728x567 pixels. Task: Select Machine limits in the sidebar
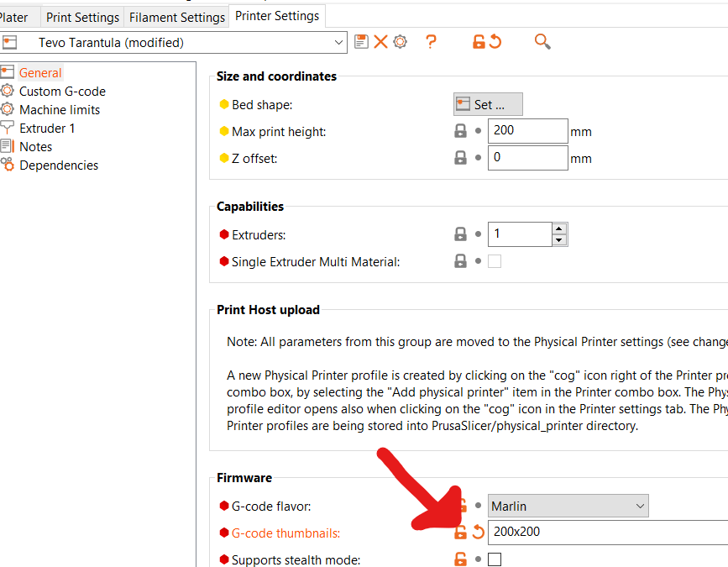tap(60, 110)
